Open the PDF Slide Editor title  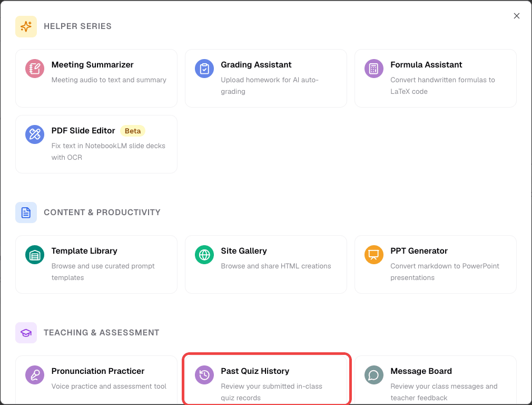tap(83, 130)
